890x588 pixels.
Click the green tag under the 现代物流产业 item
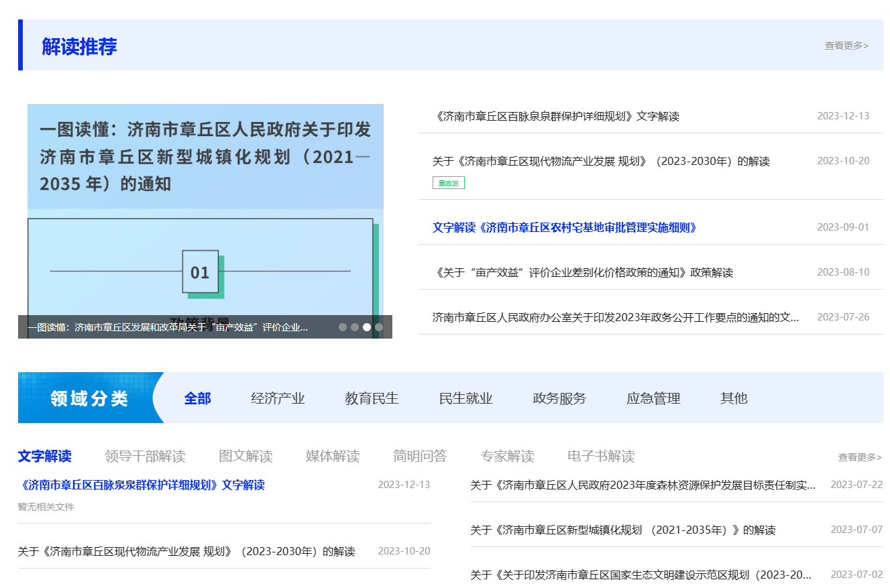[448, 183]
